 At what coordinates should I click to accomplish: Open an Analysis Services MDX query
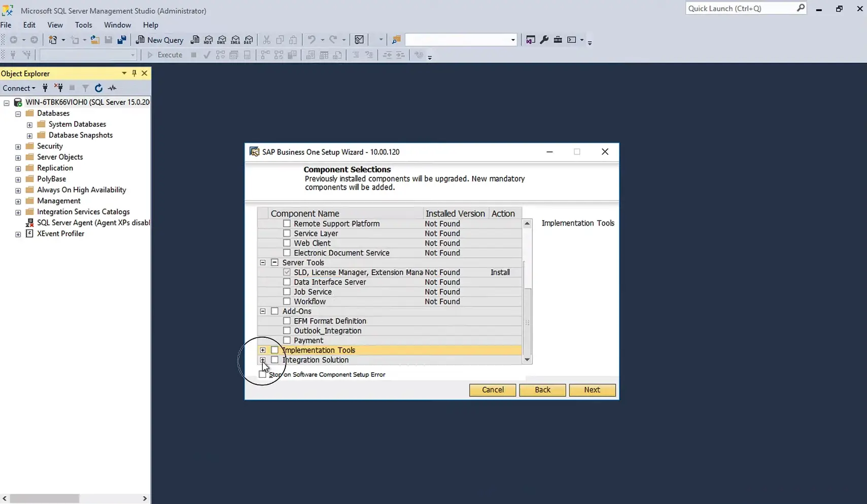(209, 40)
